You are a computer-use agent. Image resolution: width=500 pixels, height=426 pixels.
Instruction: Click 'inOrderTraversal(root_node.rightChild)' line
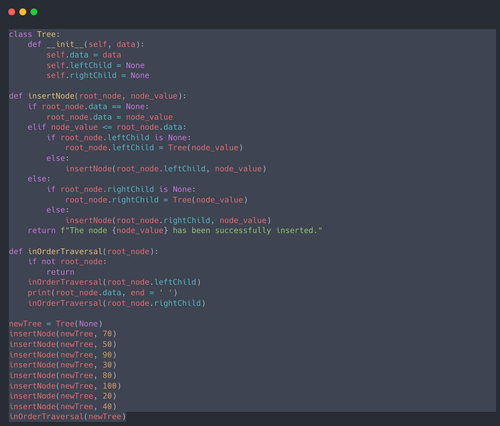click(117, 303)
